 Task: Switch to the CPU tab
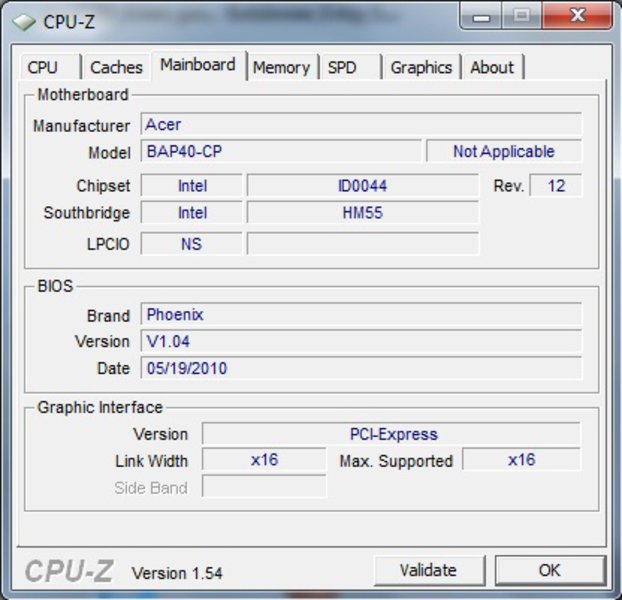pos(50,67)
